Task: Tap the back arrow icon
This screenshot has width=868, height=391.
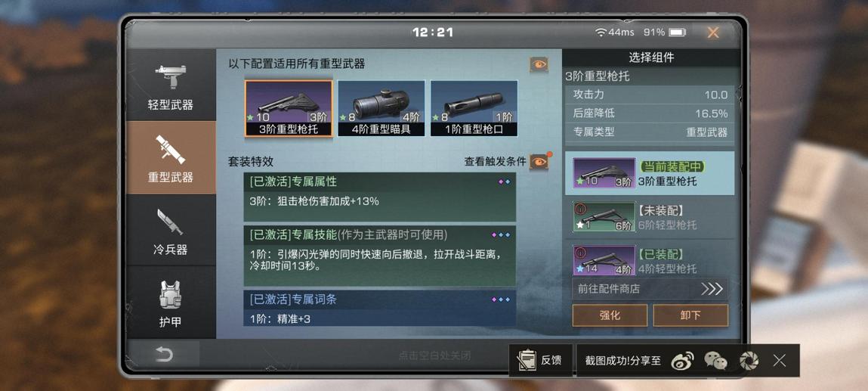Action: pos(164,354)
